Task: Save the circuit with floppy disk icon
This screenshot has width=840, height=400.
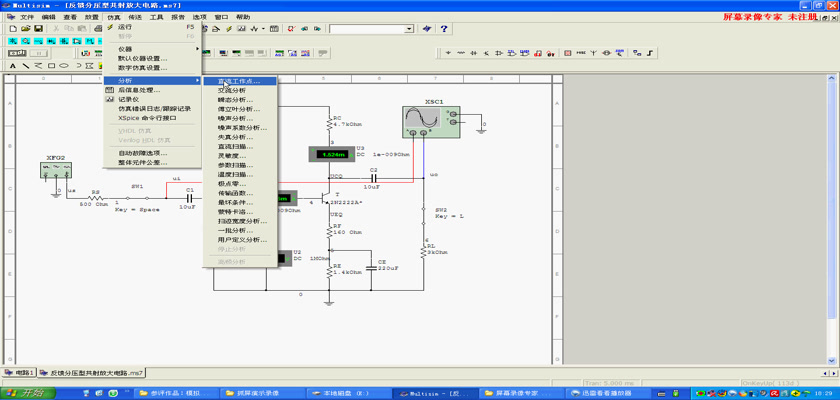Action: tap(39, 28)
